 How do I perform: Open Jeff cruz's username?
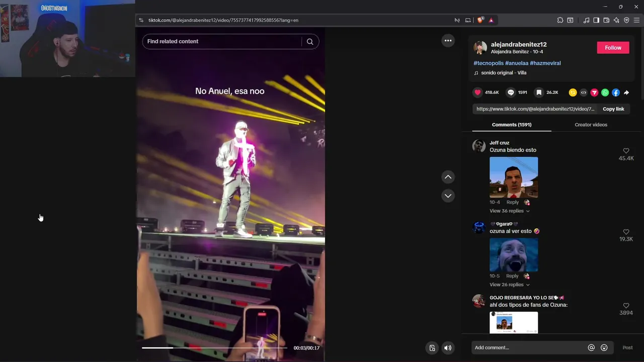499,143
